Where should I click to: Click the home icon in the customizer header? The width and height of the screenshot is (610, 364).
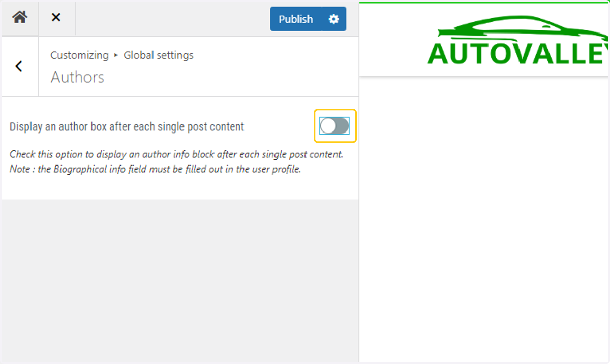(x=20, y=18)
